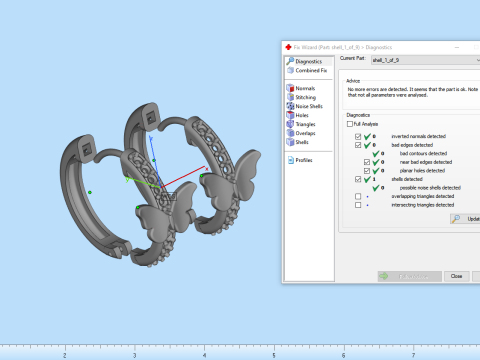Click the Update button with magnifier

click(465, 219)
